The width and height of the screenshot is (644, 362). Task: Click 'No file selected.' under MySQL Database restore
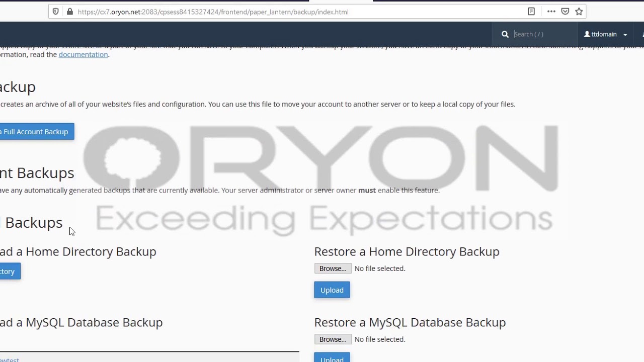380,339
